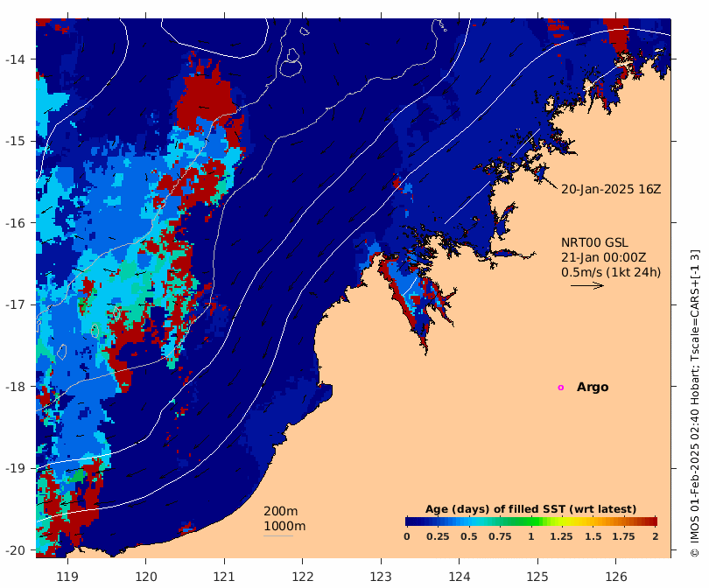Click the 200m depth contour label
709x588 pixels.
(x=280, y=511)
